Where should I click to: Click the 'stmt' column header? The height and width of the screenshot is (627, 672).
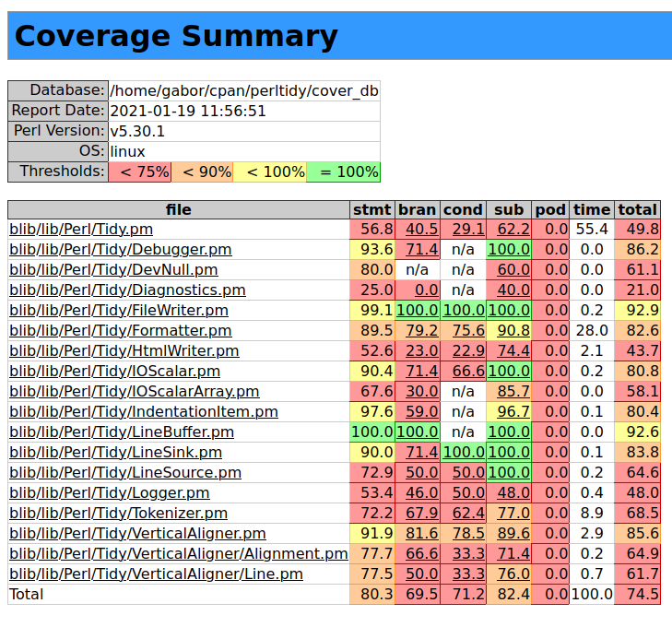(x=372, y=209)
